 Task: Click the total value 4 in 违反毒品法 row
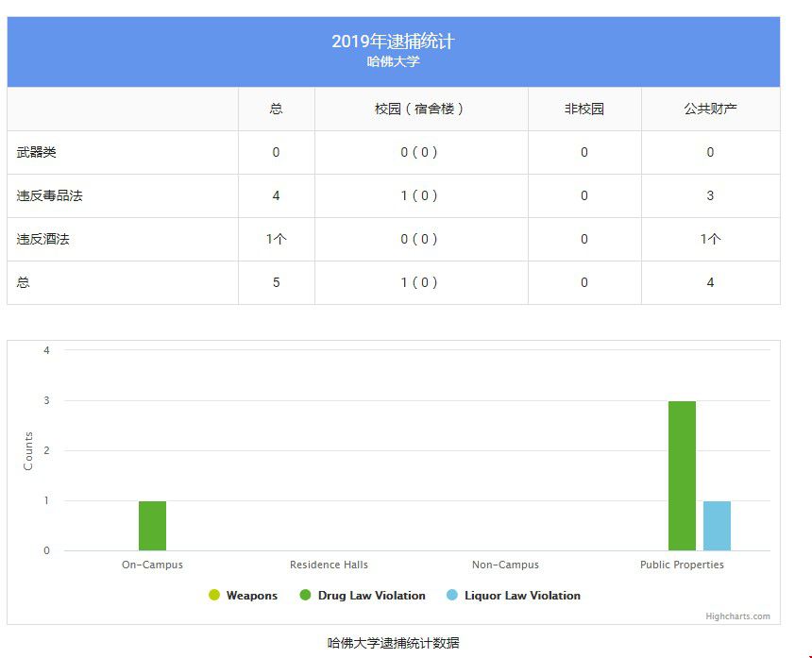click(x=276, y=195)
